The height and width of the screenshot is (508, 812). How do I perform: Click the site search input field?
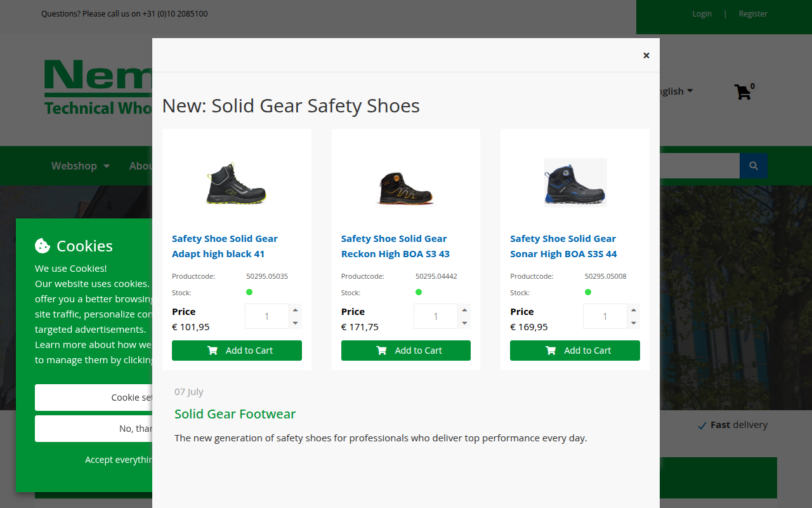pyautogui.click(x=700, y=166)
